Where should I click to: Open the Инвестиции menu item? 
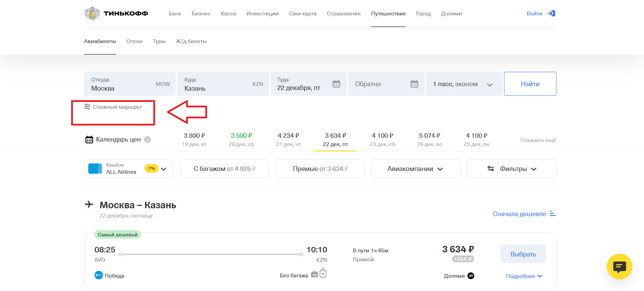(262, 14)
